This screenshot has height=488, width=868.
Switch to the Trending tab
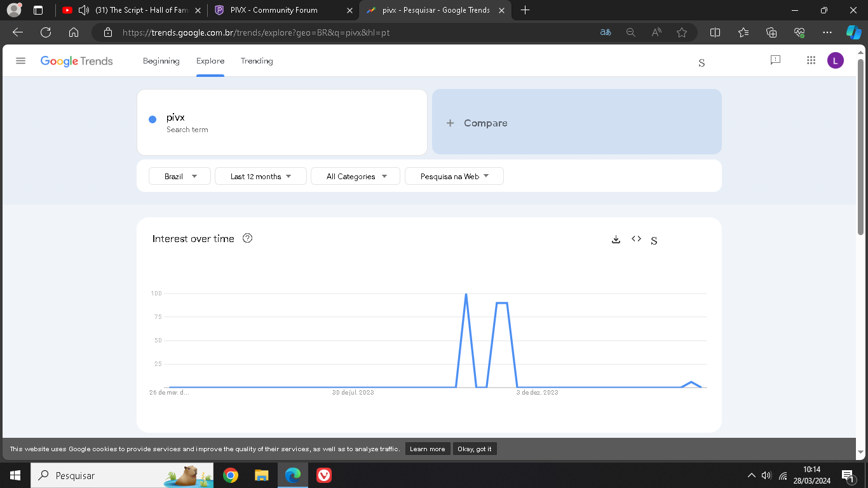click(x=257, y=61)
